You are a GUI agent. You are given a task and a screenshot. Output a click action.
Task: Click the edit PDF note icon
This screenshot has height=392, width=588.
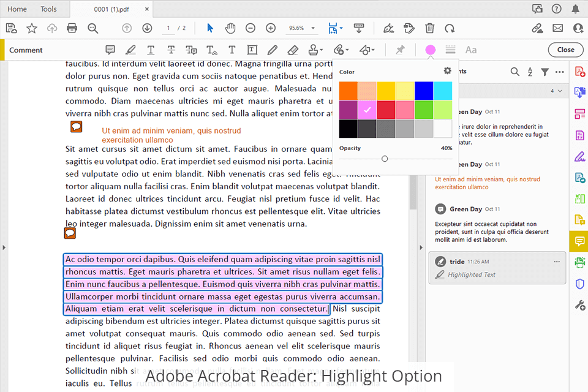click(409, 28)
